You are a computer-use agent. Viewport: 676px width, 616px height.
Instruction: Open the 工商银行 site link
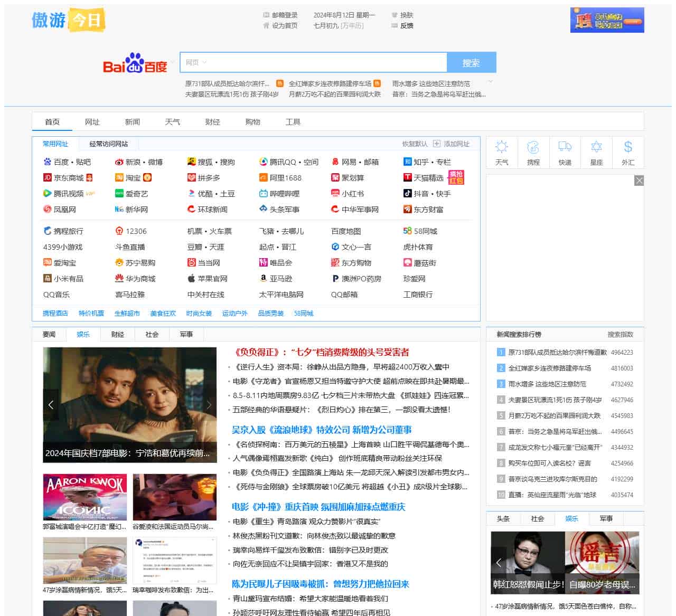point(418,294)
